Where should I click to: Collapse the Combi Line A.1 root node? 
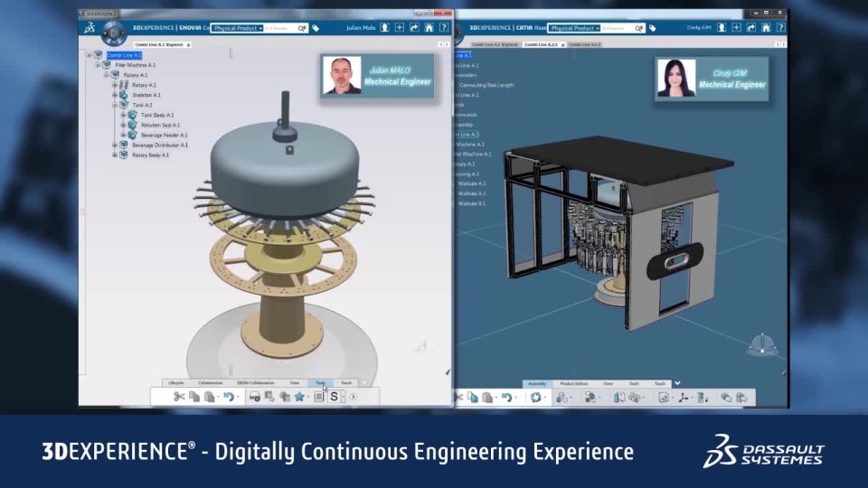click(90, 55)
